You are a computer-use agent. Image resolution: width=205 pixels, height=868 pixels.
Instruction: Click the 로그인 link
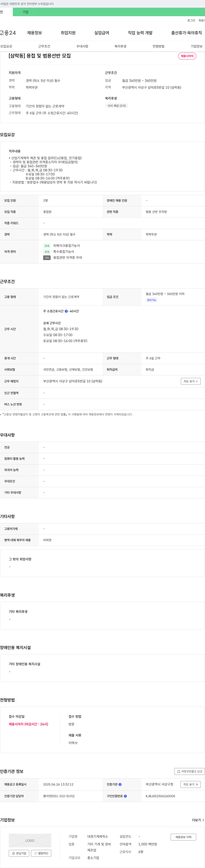pyautogui.click(x=191, y=20)
